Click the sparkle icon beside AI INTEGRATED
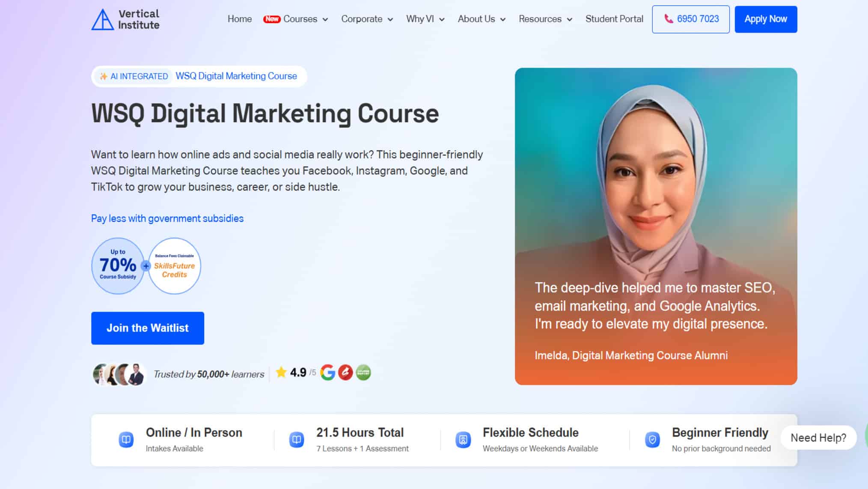The image size is (868, 489). 103,76
